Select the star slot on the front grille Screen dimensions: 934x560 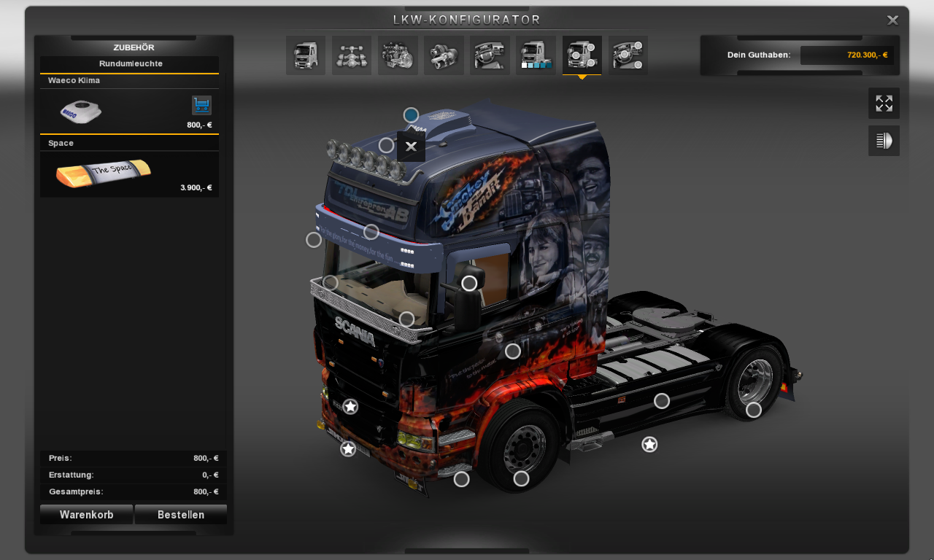(350, 407)
